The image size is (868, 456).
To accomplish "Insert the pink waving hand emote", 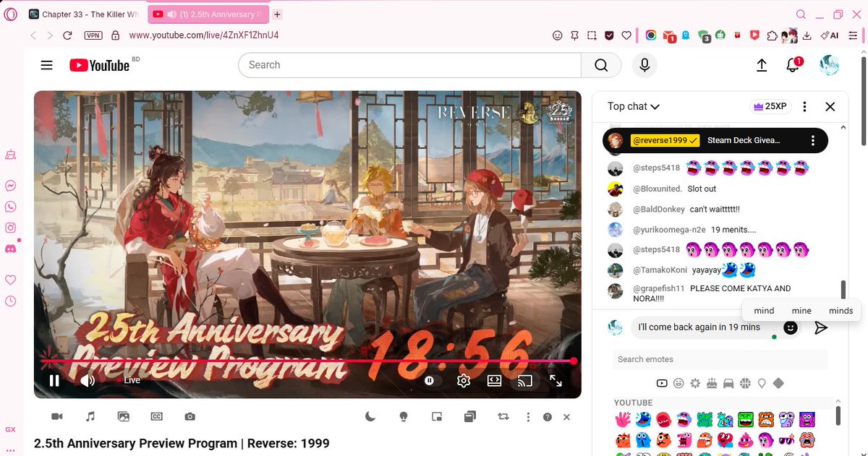I will 623,419.
